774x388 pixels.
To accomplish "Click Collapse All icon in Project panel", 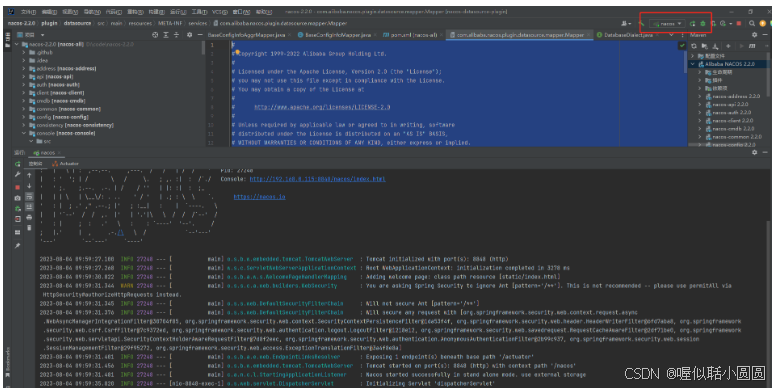I will tap(176, 35).
